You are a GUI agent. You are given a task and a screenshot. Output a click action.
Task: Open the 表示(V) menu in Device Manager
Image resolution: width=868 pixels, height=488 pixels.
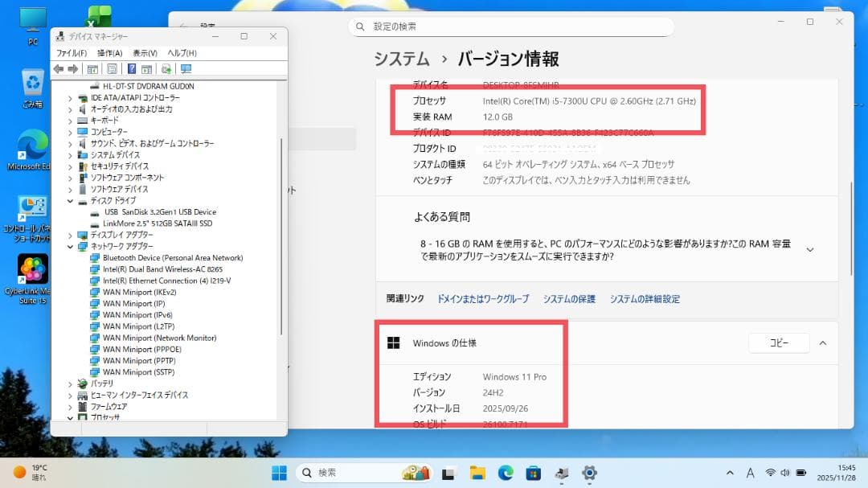pyautogui.click(x=144, y=52)
